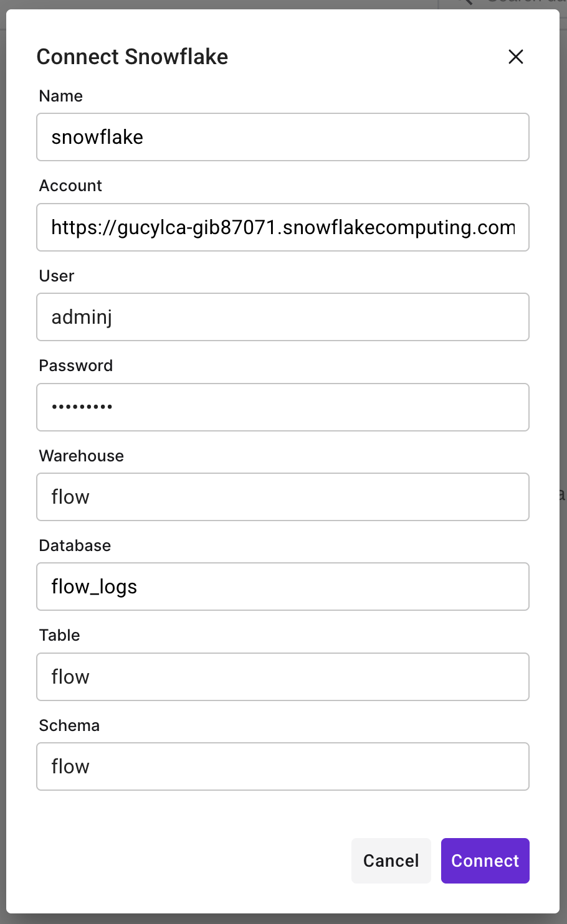567x924 pixels.
Task: Click the Password label text
Action: coord(75,365)
